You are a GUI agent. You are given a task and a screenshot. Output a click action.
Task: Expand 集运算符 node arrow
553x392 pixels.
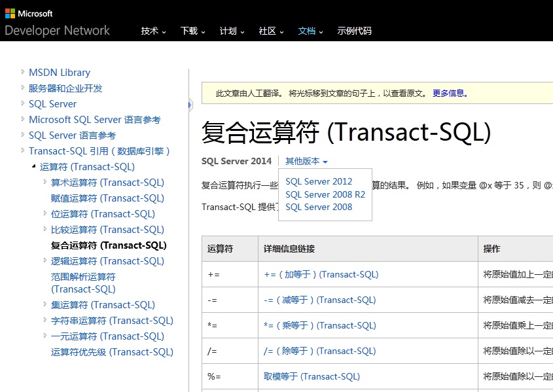click(x=45, y=304)
